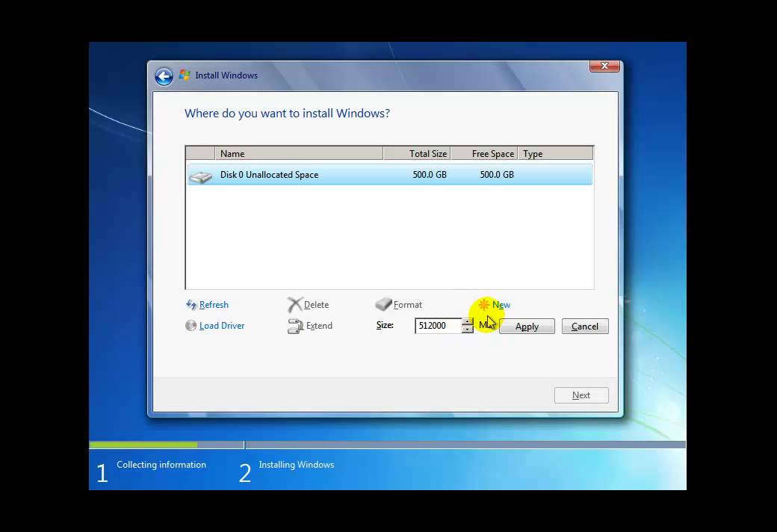Viewport: 777px width, 532px height.
Task: Click the Delete X icon
Action: click(295, 304)
